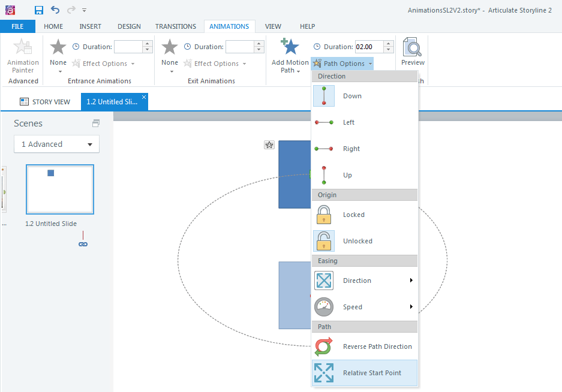562x392 pixels.
Task: Open Entrance Animations Effect Options
Action: (x=106, y=63)
